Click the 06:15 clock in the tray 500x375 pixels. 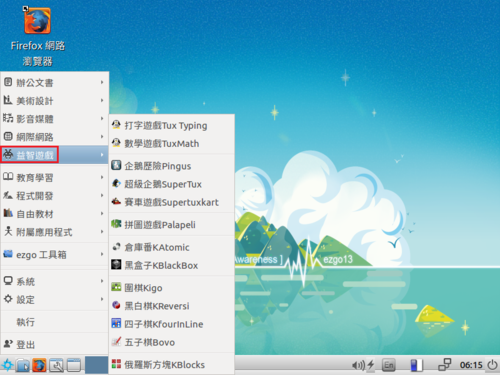point(471,365)
